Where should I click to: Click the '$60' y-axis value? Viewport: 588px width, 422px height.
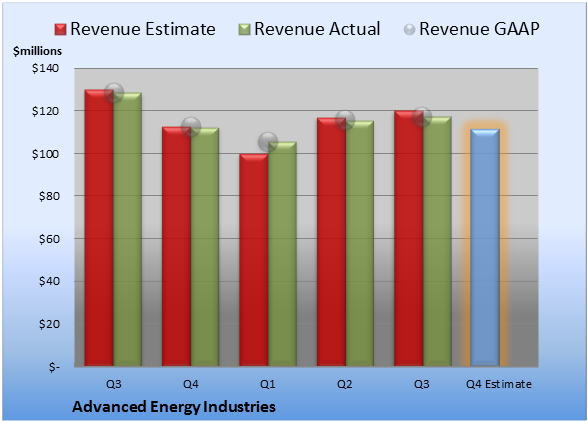coord(49,239)
